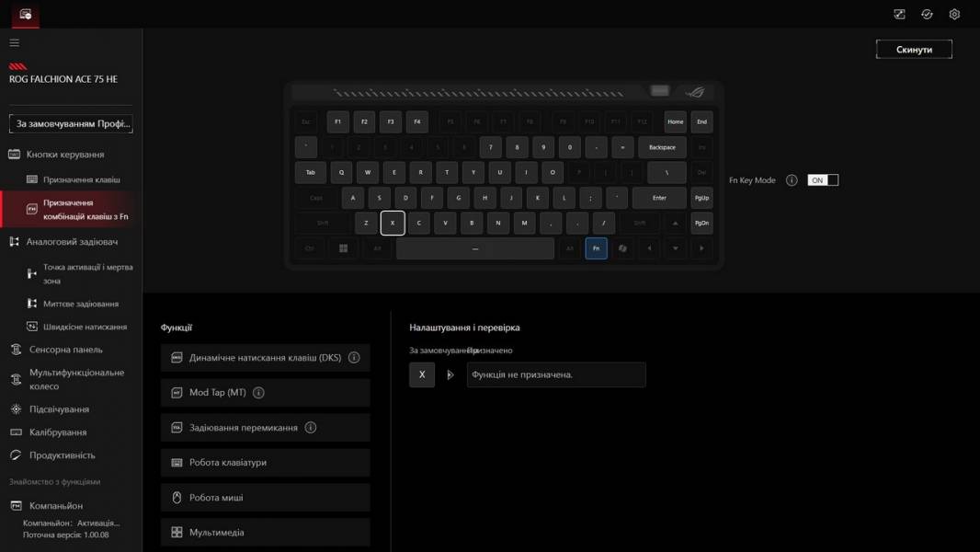This screenshot has height=552, width=980.
Task: Select the Fn key on keyboard preview
Action: tap(596, 248)
